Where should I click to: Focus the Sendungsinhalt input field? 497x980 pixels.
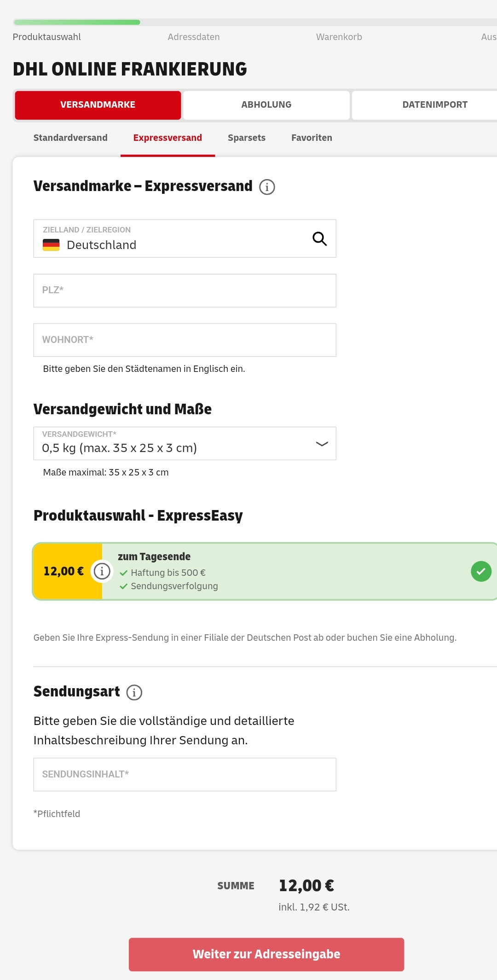(185, 774)
